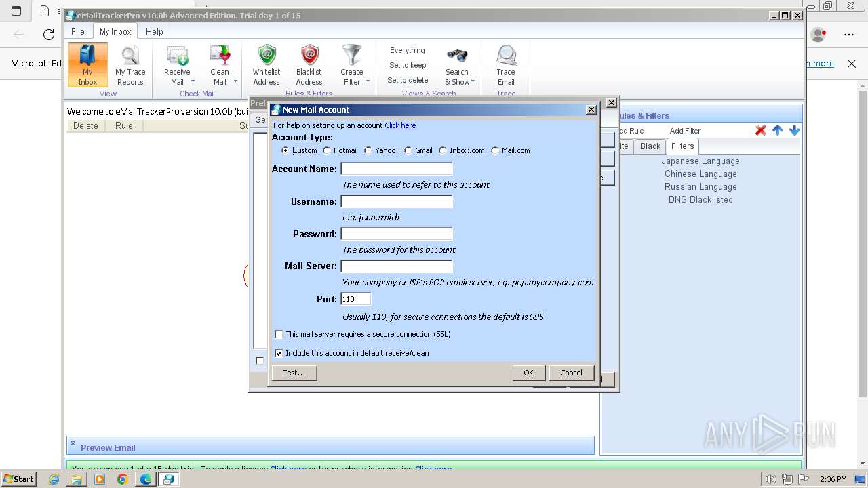868x488 pixels.
Task: Open Chrome from the taskbar
Action: 122,479
